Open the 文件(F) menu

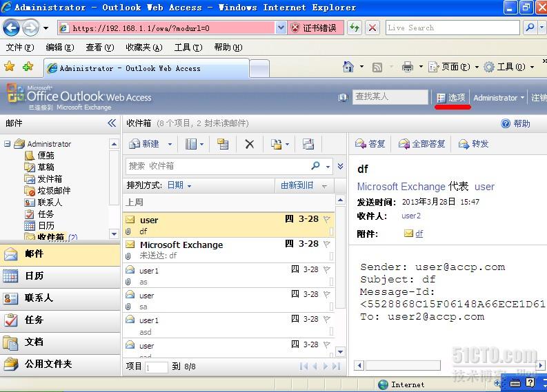tap(19, 48)
